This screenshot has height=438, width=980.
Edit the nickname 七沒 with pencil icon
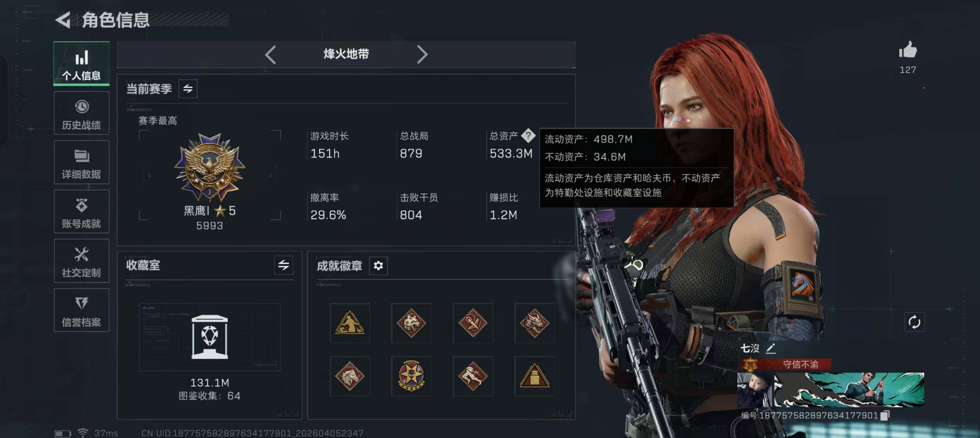tap(771, 348)
